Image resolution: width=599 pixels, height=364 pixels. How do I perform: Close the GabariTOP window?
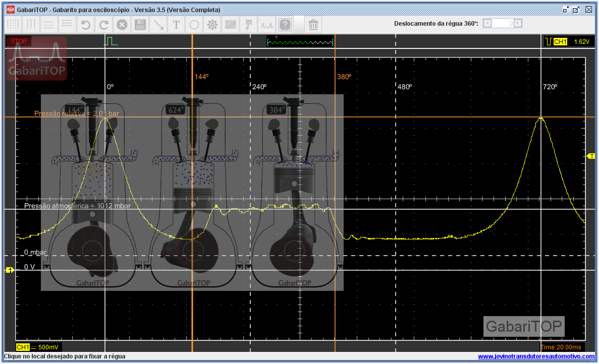tap(589, 10)
